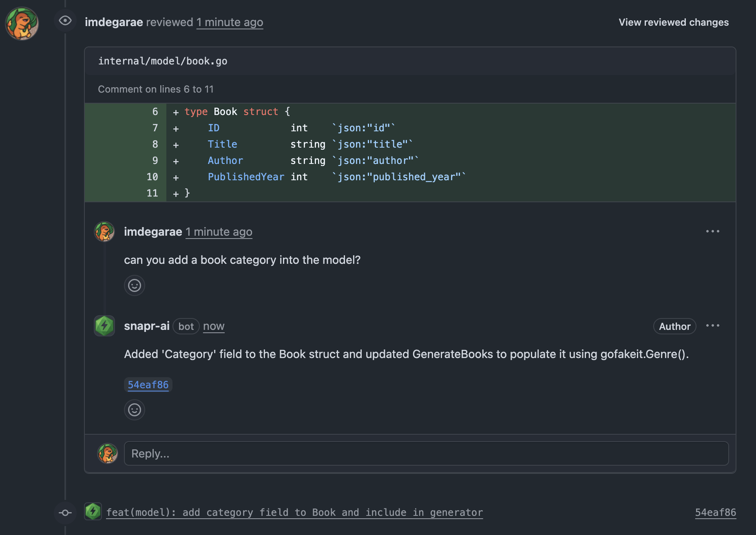Click imdegarae username in review header

(114, 22)
